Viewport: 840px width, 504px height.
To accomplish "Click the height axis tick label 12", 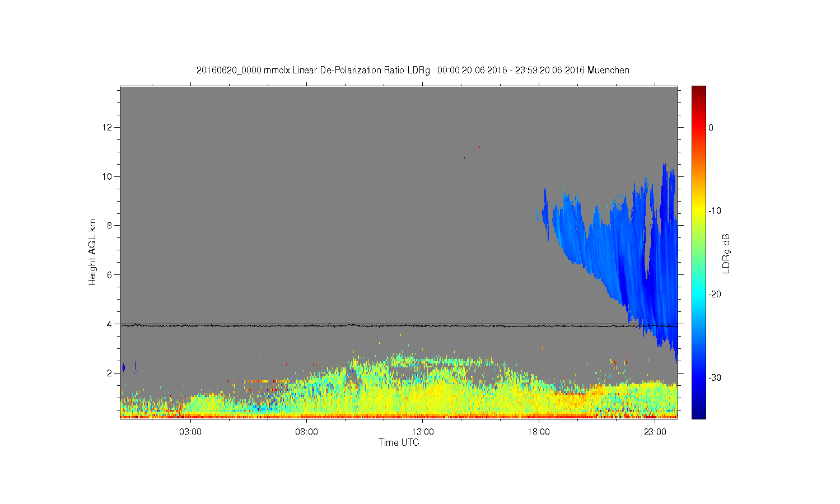I will pos(108,127).
